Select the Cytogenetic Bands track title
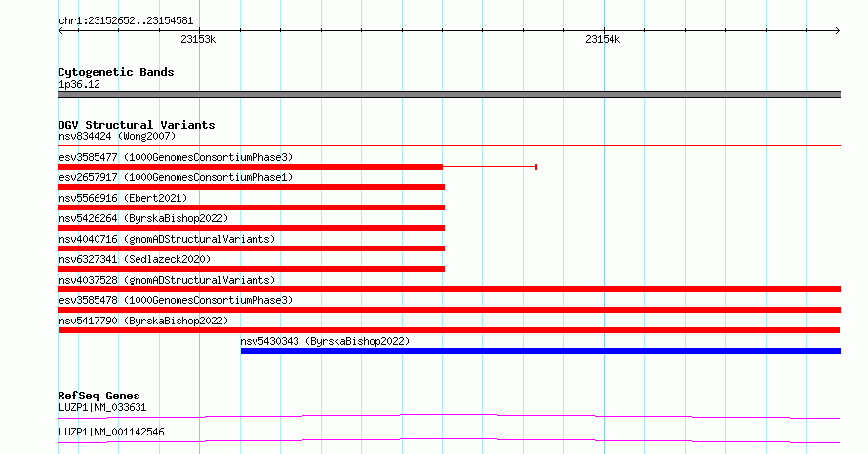The image size is (868, 454). 116,72
